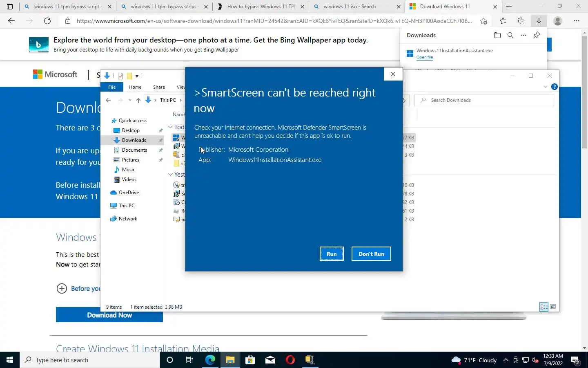Screen dimensions: 588x368
Task: Collapse the Today group in file list
Action: click(170, 127)
